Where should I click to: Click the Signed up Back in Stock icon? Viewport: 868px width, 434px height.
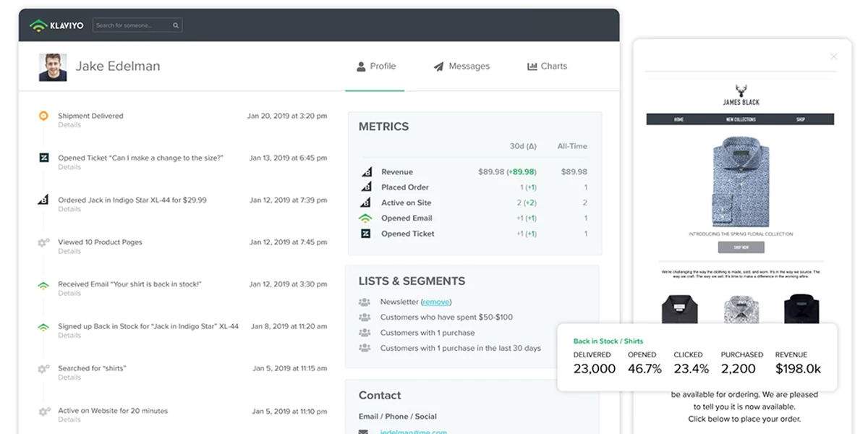tap(43, 326)
